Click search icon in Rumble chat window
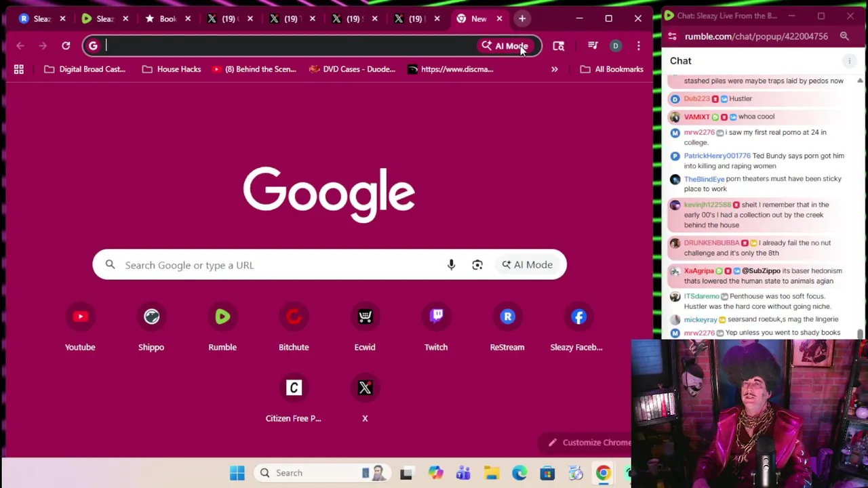This screenshot has width=868, height=488. [844, 36]
